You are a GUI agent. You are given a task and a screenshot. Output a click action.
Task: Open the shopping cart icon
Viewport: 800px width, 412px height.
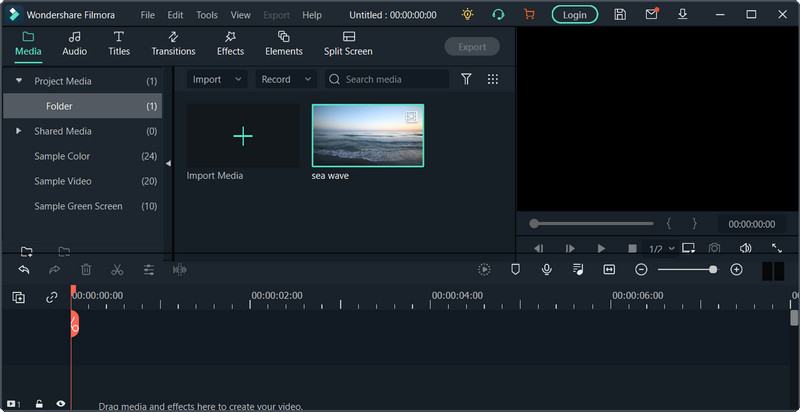pyautogui.click(x=529, y=14)
